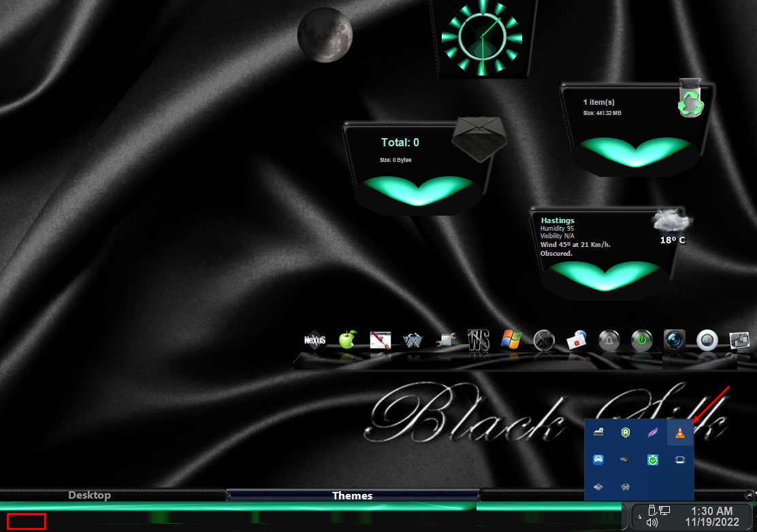Open green shield 'A' tray icon
This screenshot has height=532, width=757.
625,432
